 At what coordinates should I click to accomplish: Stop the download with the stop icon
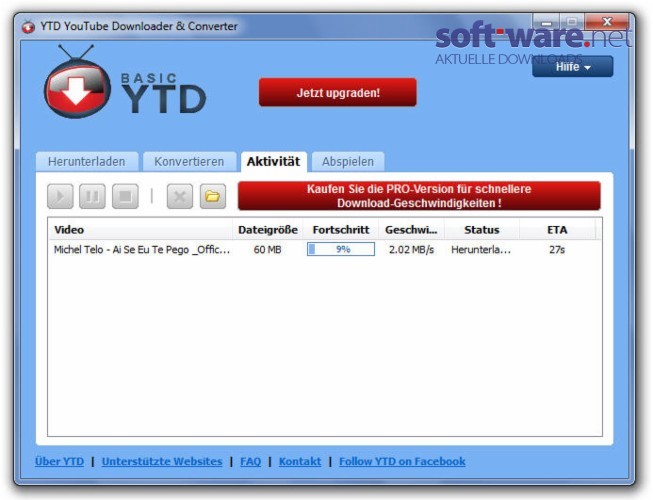[125, 196]
